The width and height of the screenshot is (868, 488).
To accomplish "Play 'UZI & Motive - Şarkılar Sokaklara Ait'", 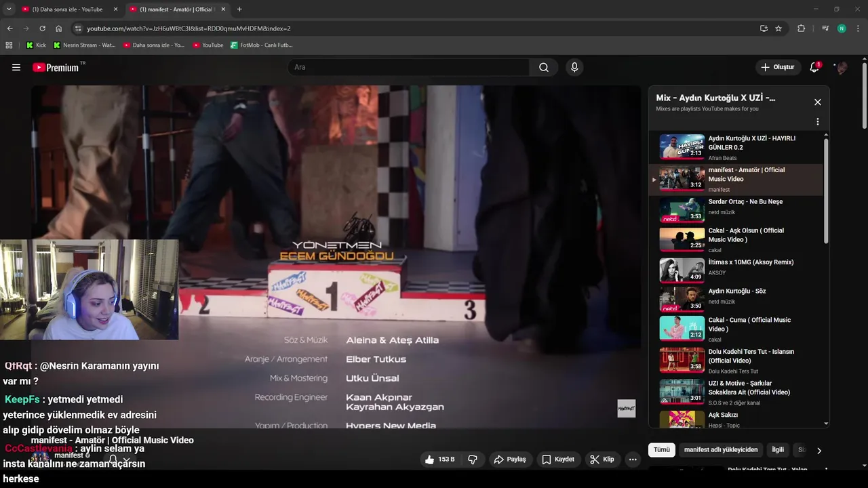I will (x=736, y=392).
